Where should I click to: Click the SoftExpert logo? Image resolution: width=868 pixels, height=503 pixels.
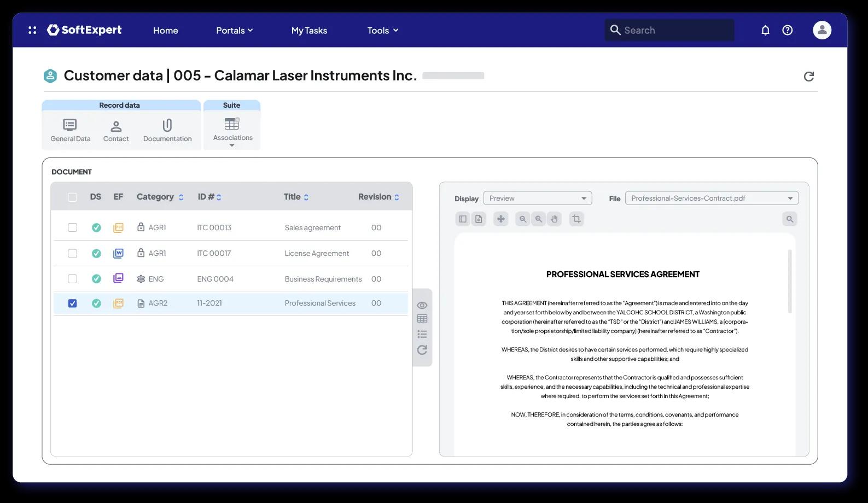click(x=84, y=30)
